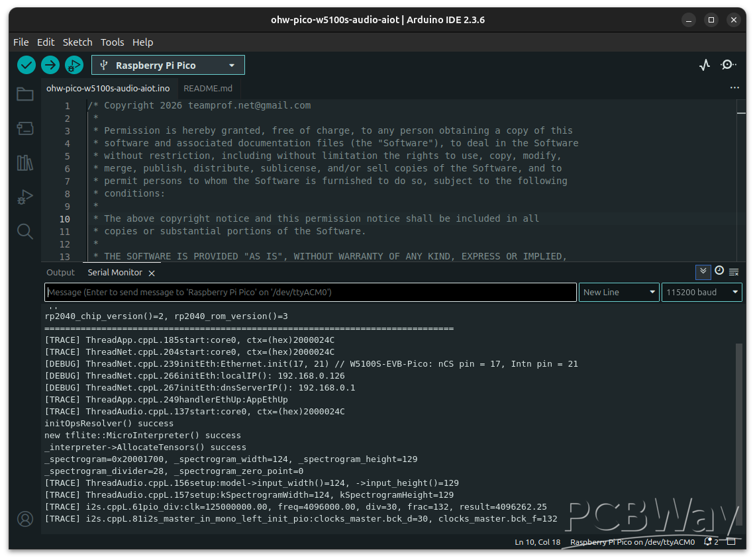Open the Search magnifier in sidebar

point(25,231)
